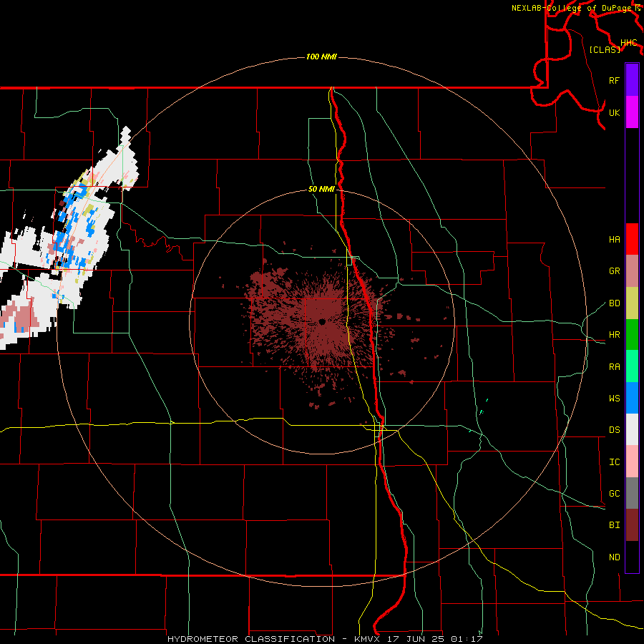Click the IC legend label
This screenshot has height=644, width=644.
coord(614,462)
